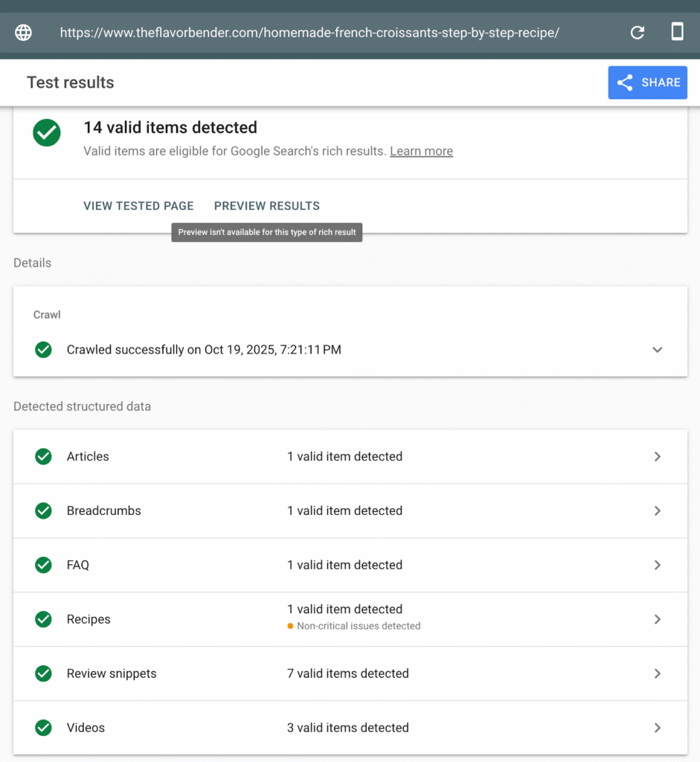Viewport: 700px width, 762px height.
Task: Click the orange non-critical issues indicator dot
Action: (x=289, y=626)
